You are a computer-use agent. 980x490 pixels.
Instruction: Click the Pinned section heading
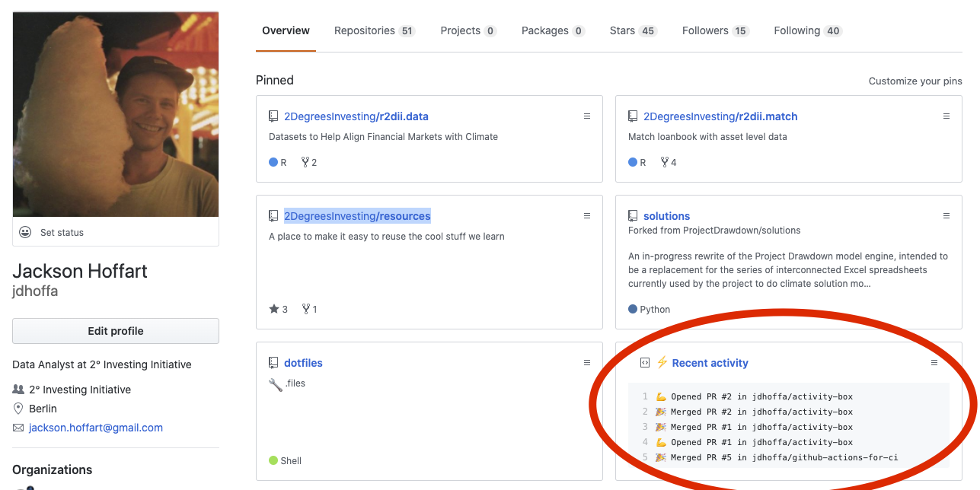[275, 80]
